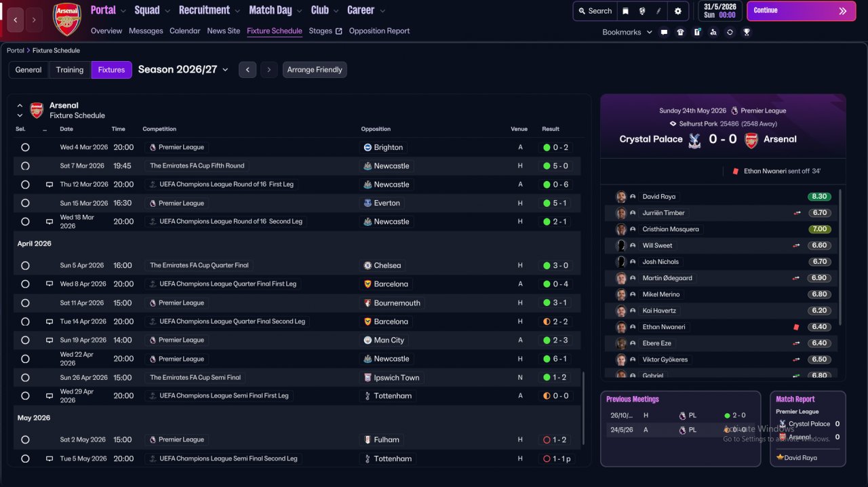This screenshot has width=868, height=487.
Task: Open the bookmark icon in top toolbar
Action: [x=625, y=11]
